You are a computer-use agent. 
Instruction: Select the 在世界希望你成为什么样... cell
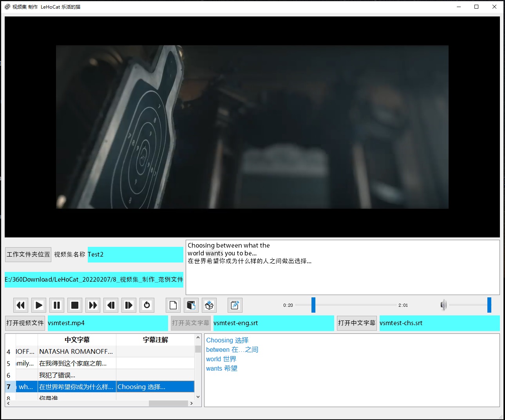pos(77,387)
